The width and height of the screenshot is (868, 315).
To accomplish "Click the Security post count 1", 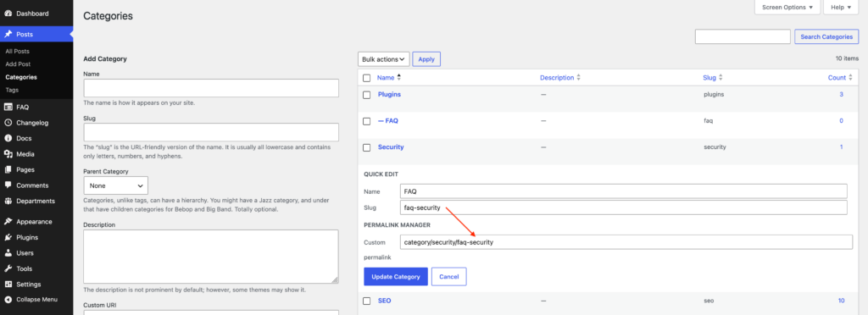I will pos(842,147).
